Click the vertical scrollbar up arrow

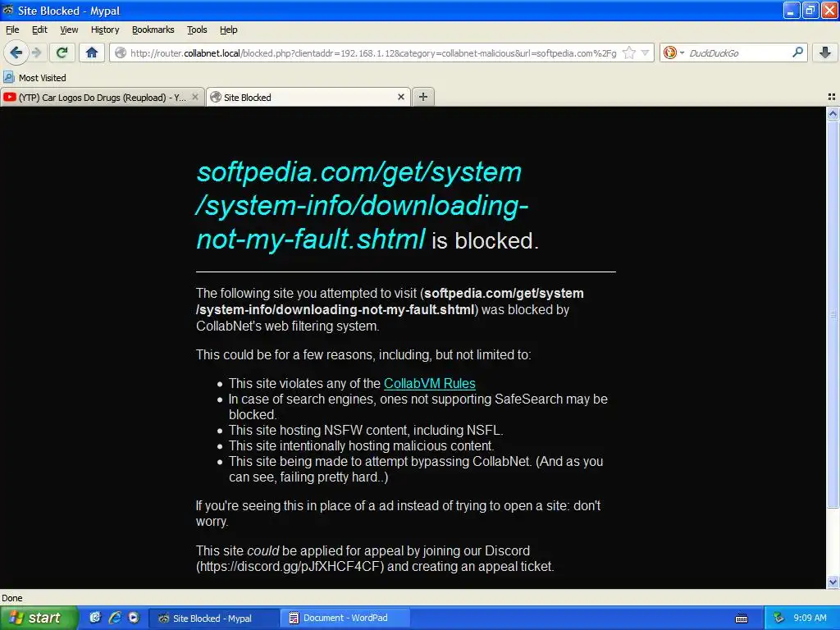coord(833,113)
